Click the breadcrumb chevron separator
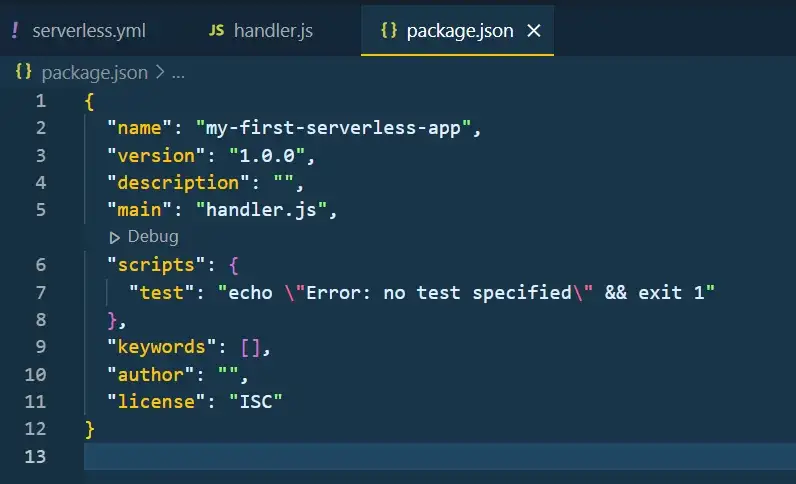 coord(159,73)
